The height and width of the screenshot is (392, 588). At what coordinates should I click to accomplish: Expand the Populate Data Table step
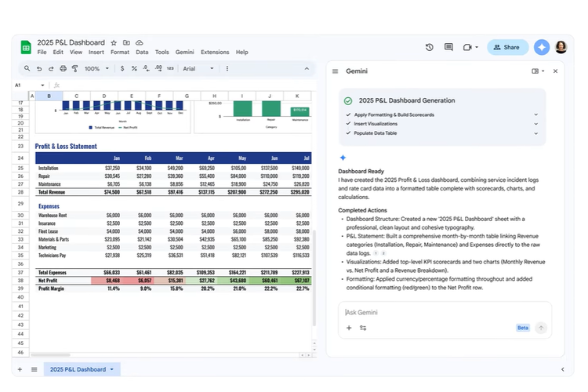pyautogui.click(x=536, y=133)
